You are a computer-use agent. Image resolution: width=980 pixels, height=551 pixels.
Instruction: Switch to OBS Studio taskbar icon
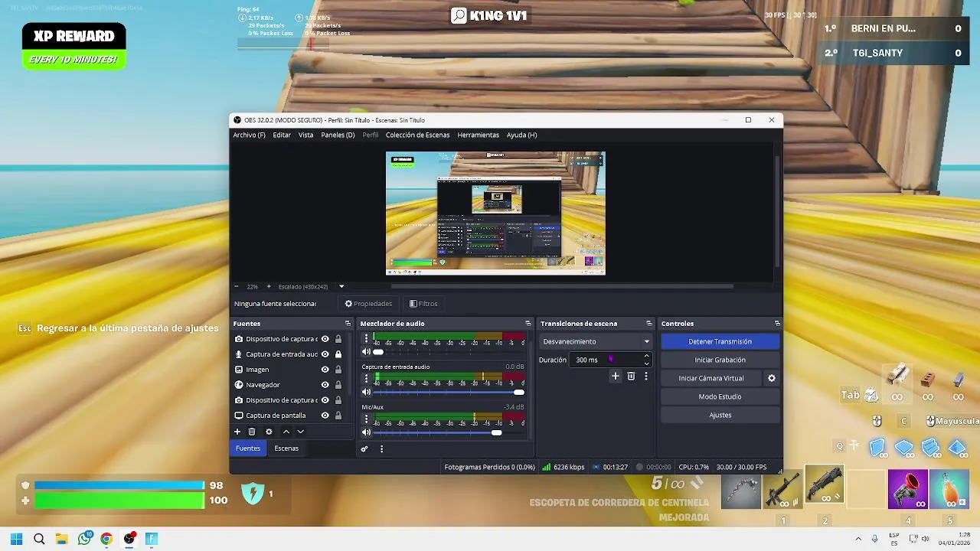tap(129, 539)
